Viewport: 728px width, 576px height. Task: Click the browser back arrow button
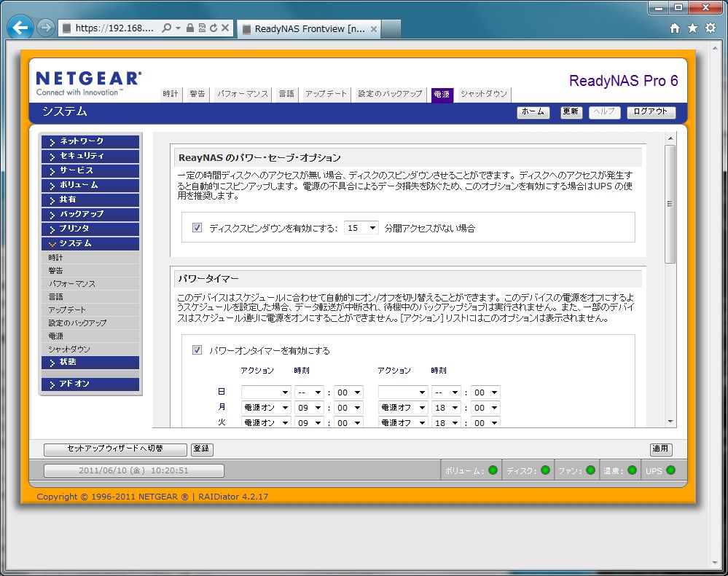[x=20, y=28]
